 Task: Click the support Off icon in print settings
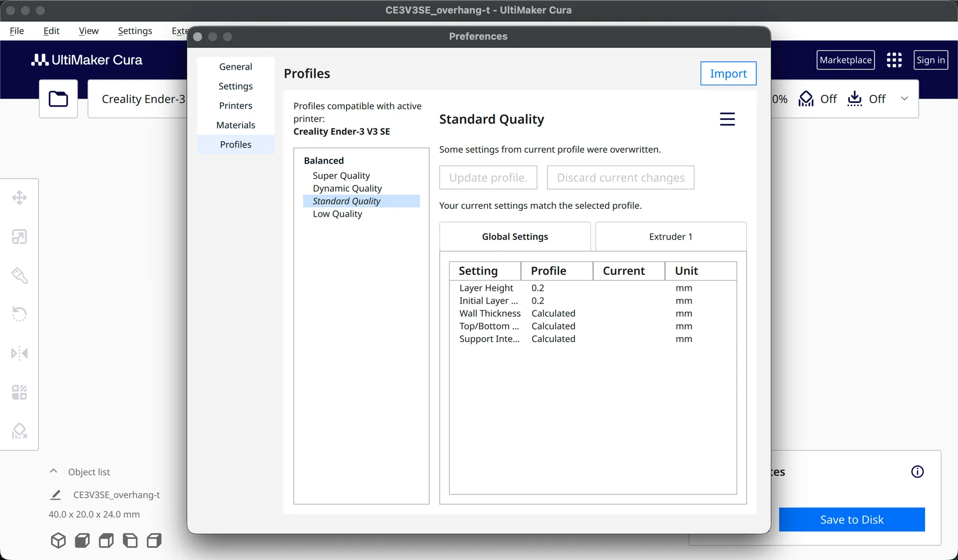click(806, 99)
